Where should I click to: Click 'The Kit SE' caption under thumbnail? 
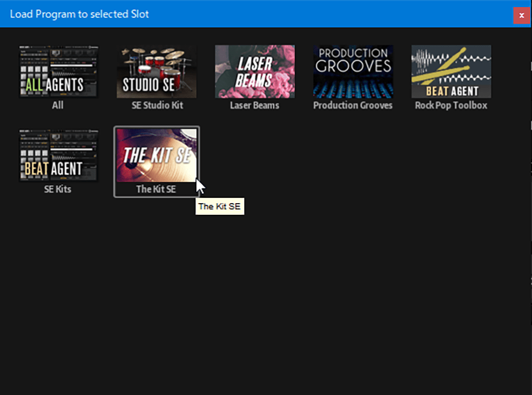[156, 189]
